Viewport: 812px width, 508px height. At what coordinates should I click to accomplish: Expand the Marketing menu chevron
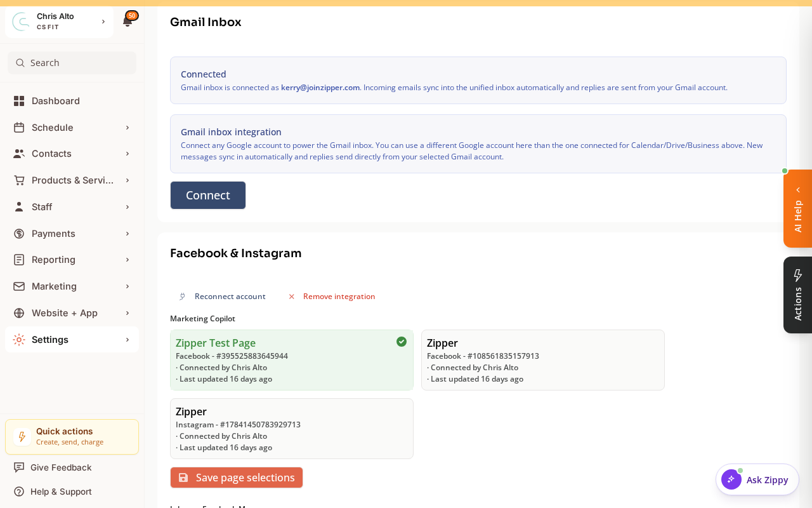128,286
